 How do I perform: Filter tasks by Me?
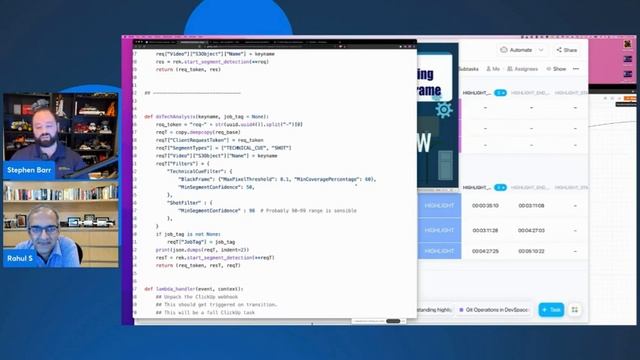tap(493, 69)
